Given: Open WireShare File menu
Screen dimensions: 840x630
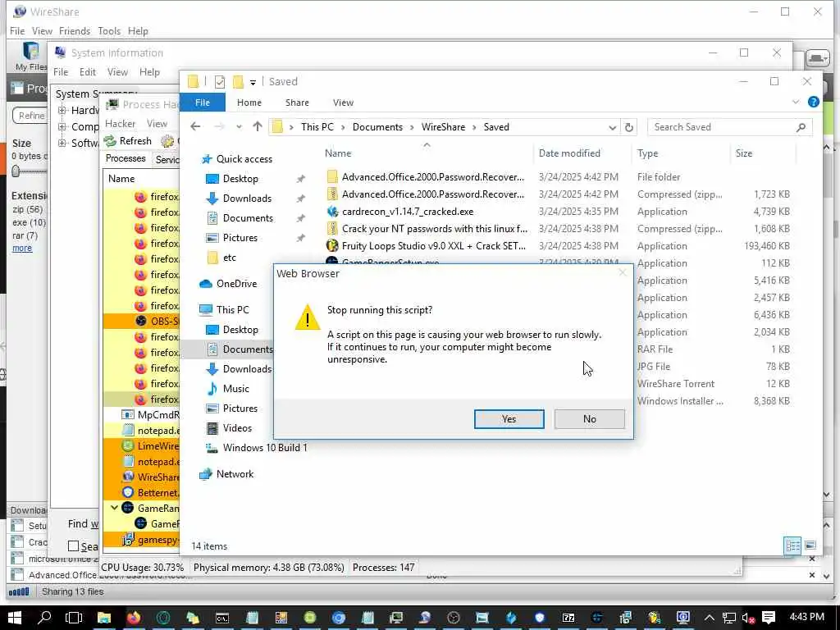Looking at the screenshot, I should coord(17,31).
